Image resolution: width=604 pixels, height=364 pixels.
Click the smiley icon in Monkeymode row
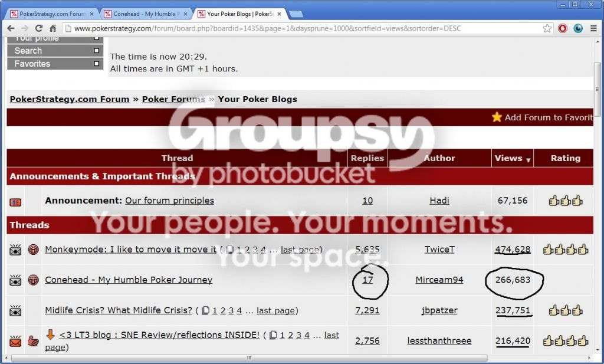click(33, 250)
